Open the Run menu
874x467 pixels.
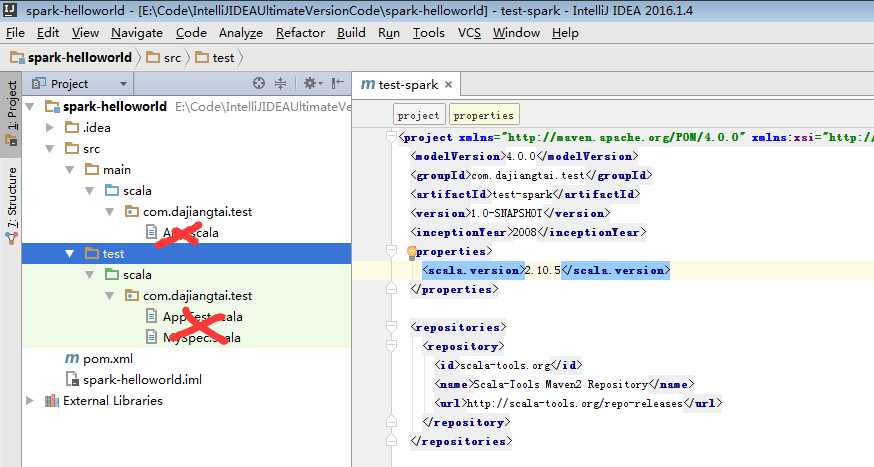tap(389, 33)
